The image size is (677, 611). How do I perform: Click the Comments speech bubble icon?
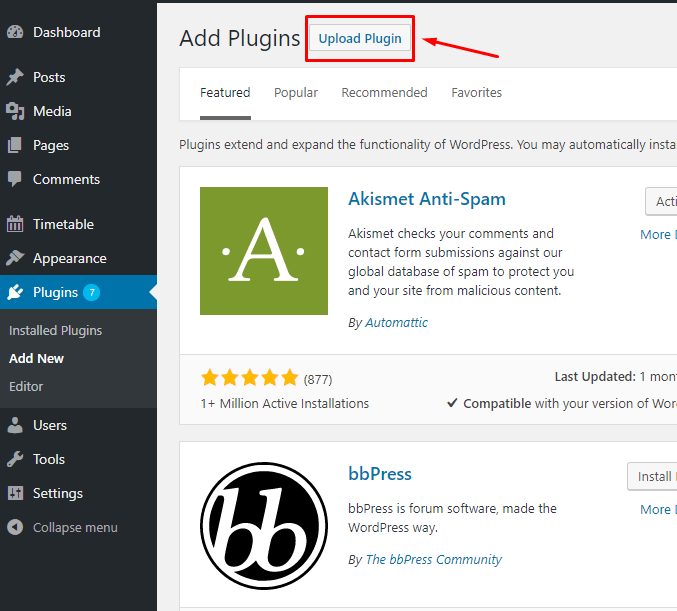[15, 180]
